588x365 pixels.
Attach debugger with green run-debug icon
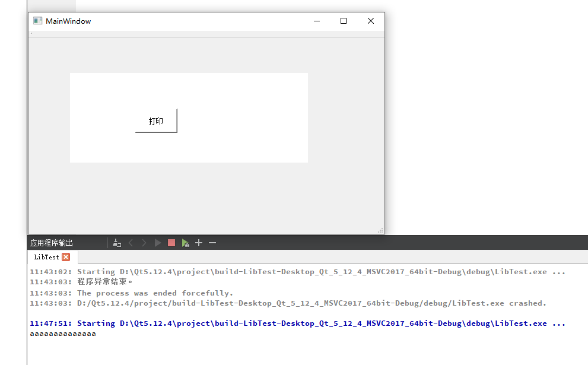[185, 243]
